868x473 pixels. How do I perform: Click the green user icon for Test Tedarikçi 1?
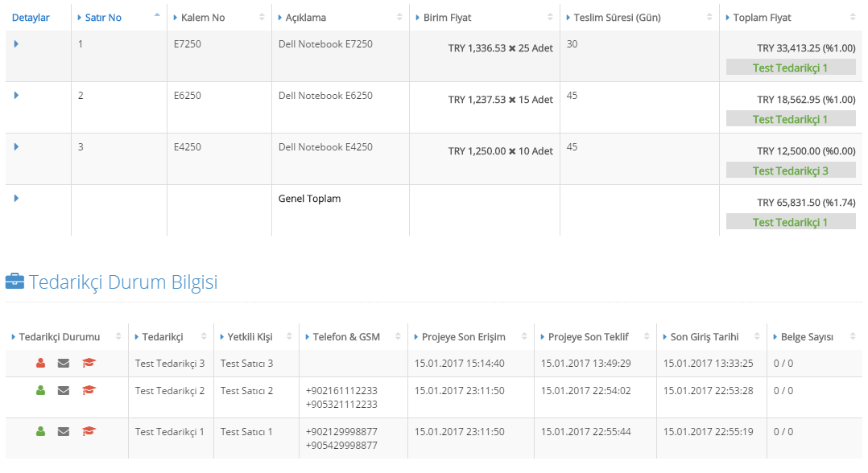pos(40,431)
